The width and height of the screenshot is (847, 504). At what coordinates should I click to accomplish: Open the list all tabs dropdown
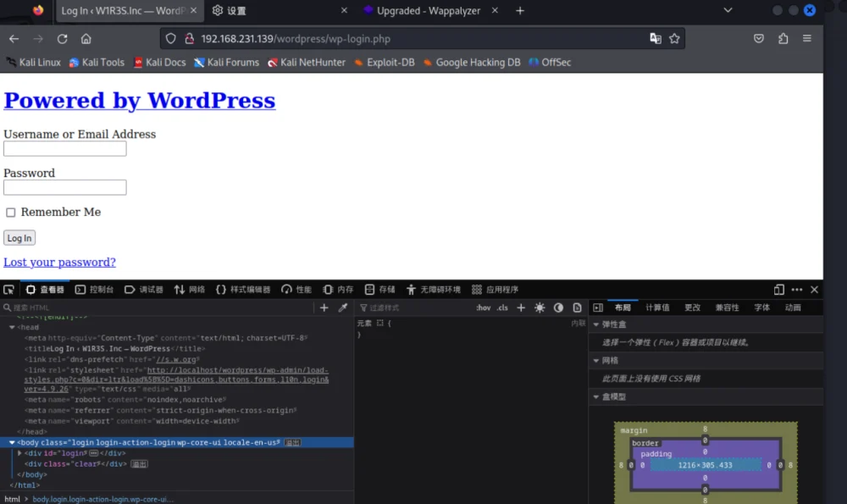click(x=728, y=10)
